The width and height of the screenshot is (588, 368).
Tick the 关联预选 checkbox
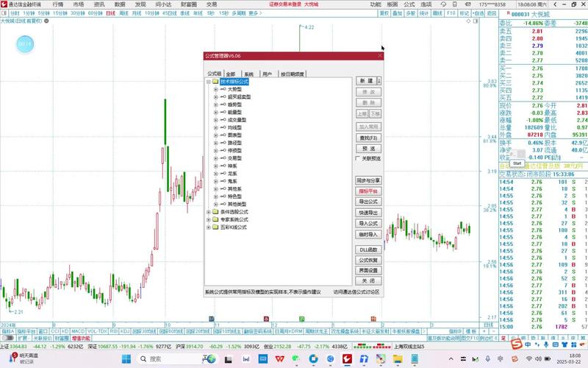pos(357,158)
